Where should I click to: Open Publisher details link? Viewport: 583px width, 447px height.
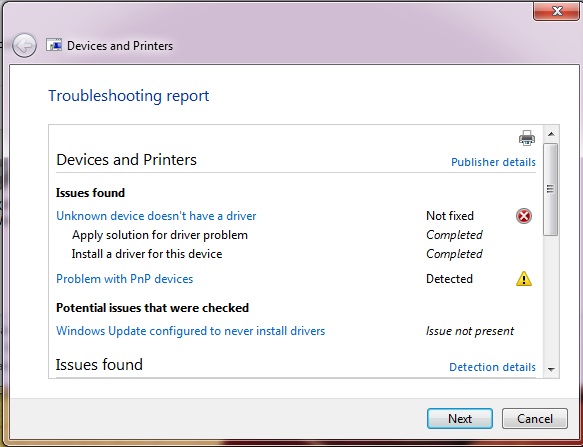pyautogui.click(x=493, y=162)
